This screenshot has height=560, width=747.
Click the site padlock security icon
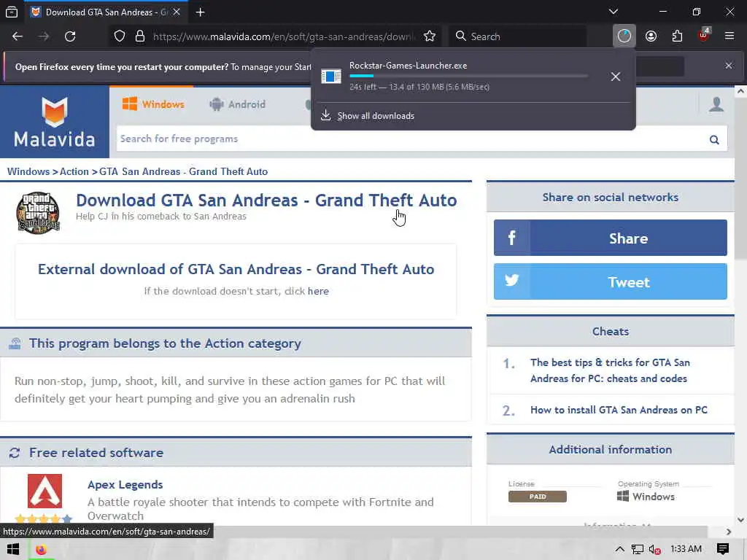139,36
